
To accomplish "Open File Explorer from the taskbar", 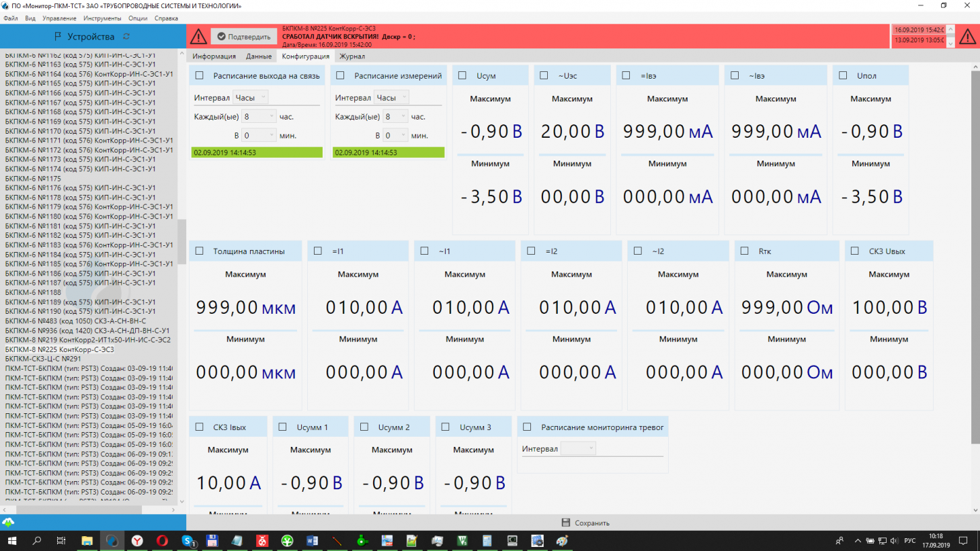I will tap(87, 540).
